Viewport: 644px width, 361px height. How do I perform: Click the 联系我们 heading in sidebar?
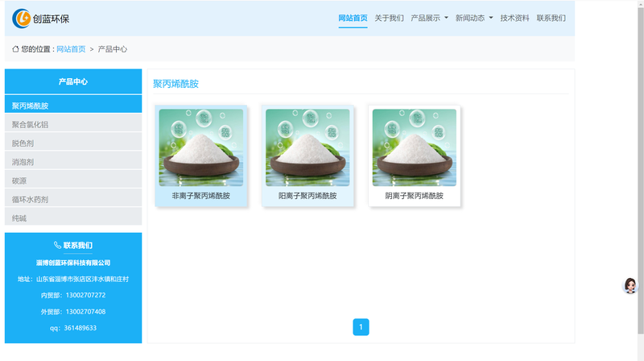click(77, 246)
